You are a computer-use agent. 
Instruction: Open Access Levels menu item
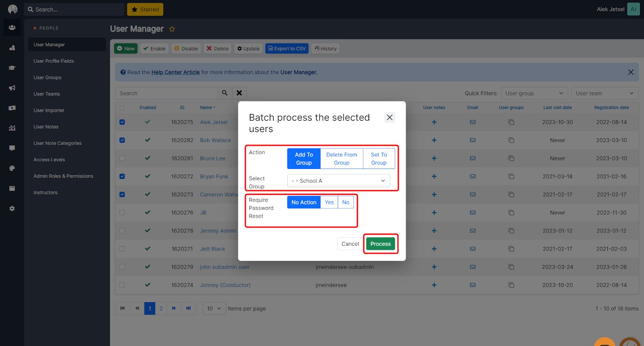tap(49, 160)
